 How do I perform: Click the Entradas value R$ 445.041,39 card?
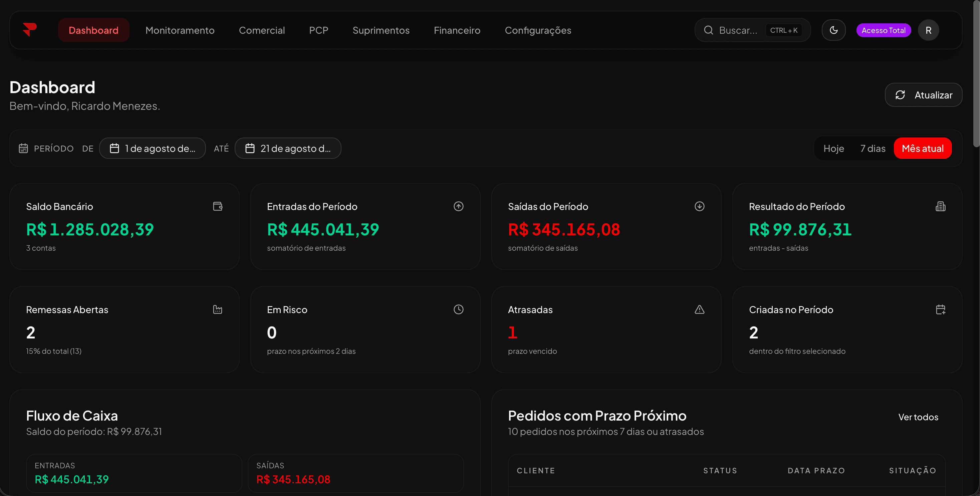click(323, 229)
